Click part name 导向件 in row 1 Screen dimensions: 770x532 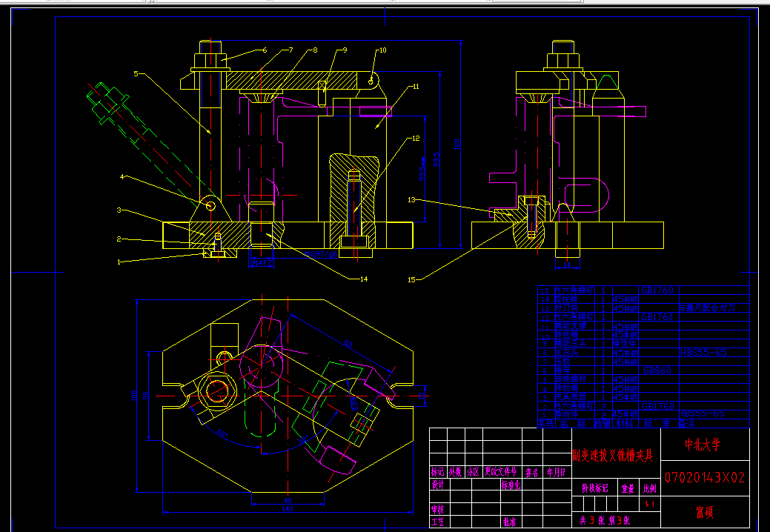(x=566, y=415)
